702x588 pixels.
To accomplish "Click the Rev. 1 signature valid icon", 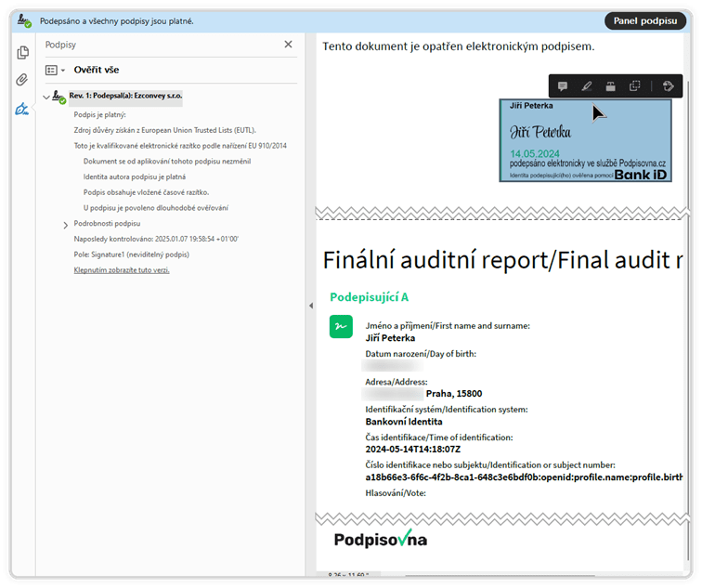I will (x=58, y=97).
